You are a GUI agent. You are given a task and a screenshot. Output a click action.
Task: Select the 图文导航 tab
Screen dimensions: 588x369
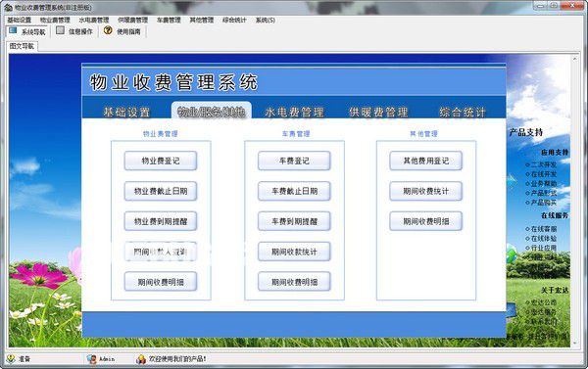coord(22,46)
